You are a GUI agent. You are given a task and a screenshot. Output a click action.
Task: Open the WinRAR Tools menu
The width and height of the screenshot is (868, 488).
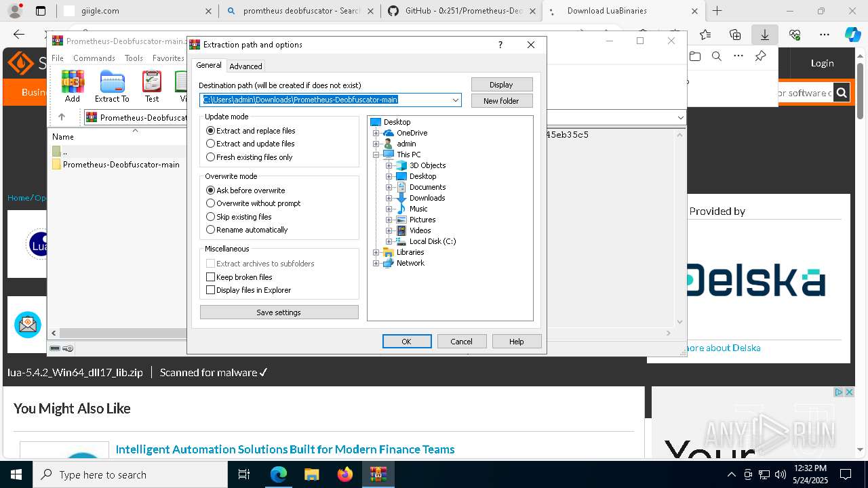tap(134, 58)
